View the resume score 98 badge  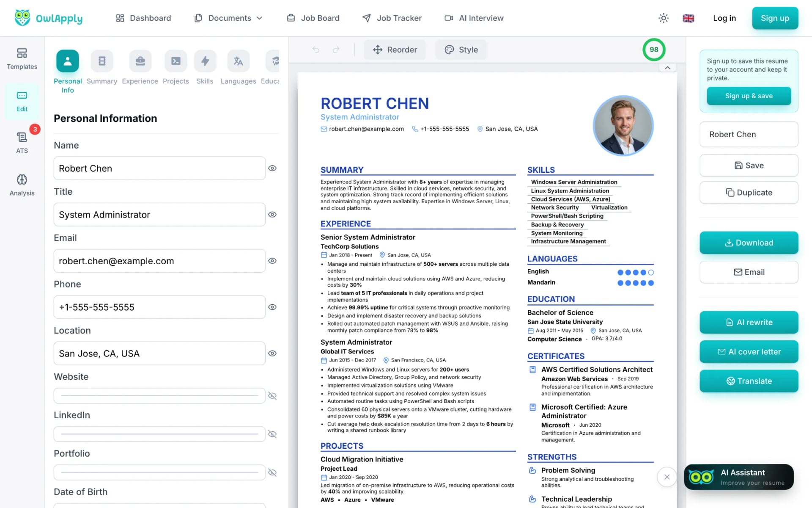pos(654,50)
